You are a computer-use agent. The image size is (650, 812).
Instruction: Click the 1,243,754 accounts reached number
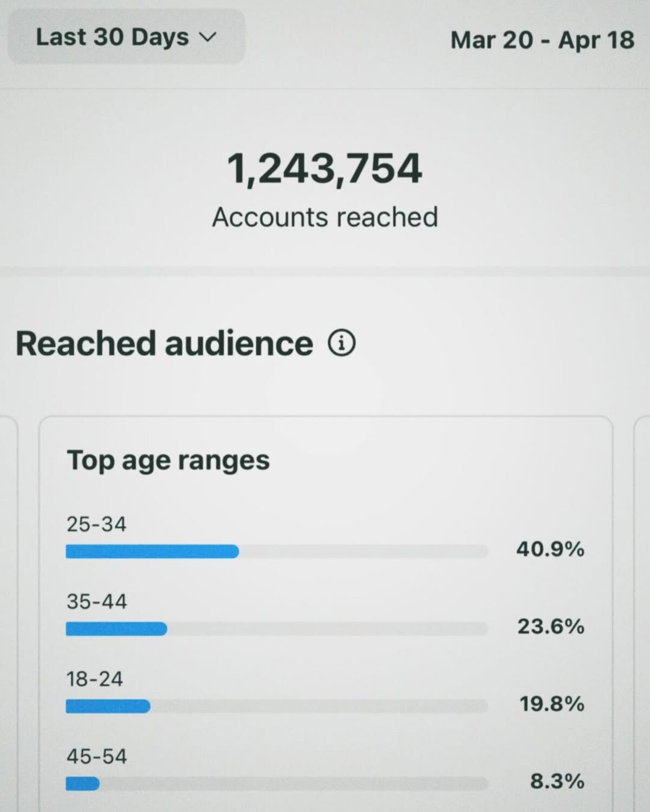tap(324, 168)
